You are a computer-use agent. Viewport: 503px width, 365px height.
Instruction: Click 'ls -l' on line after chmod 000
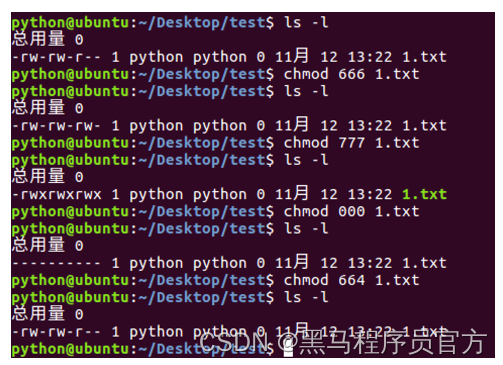point(306,228)
